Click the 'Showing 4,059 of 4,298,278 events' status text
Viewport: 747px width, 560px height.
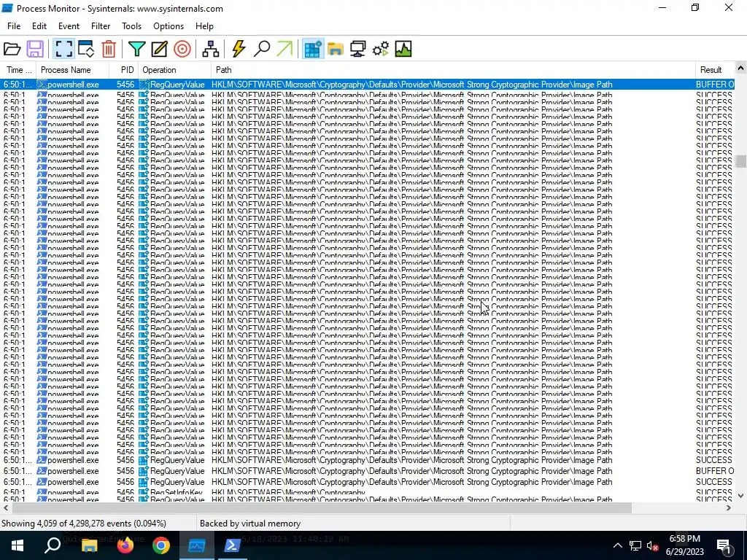[x=84, y=524]
